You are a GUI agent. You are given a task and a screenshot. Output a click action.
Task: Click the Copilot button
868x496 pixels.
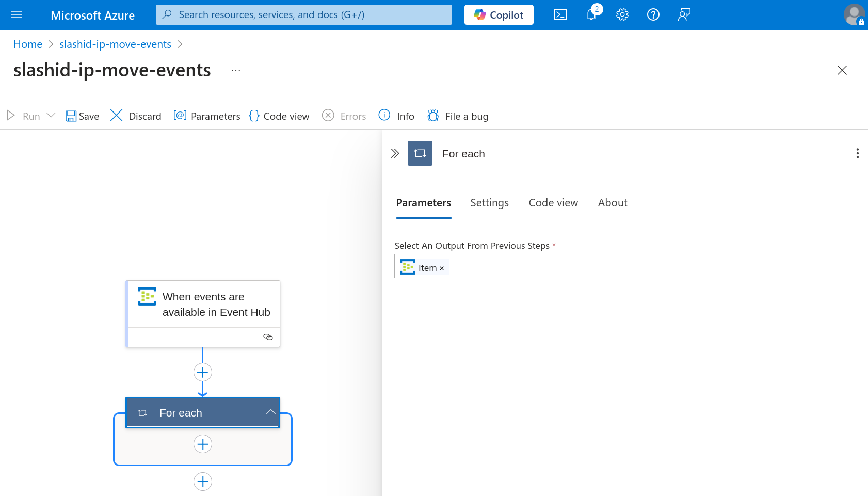pos(499,15)
